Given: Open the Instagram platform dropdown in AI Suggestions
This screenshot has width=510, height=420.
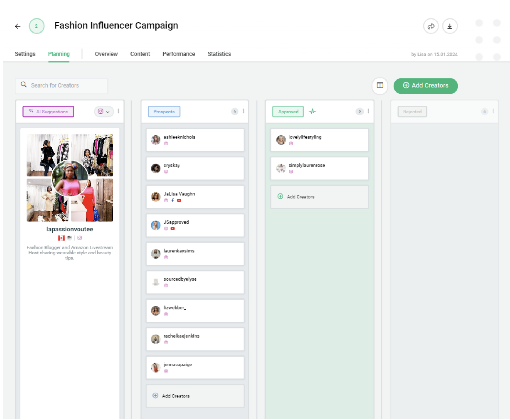Looking at the screenshot, I should click(104, 111).
